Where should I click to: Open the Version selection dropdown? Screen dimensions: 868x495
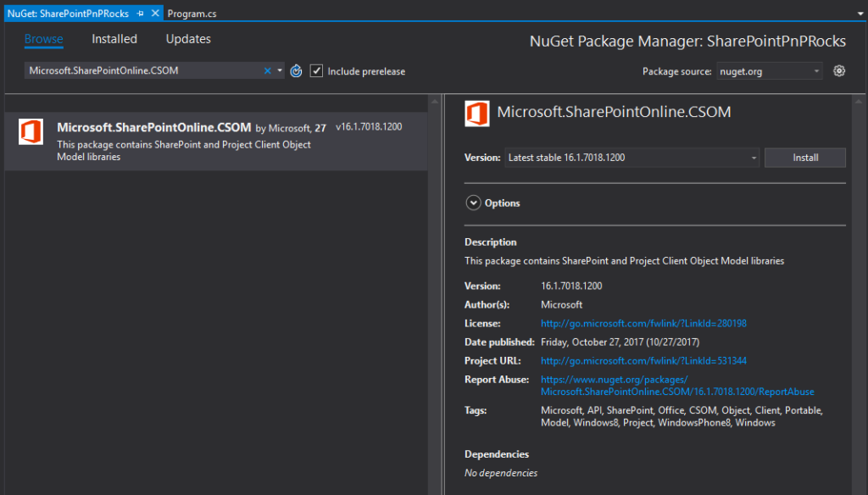[x=632, y=158]
